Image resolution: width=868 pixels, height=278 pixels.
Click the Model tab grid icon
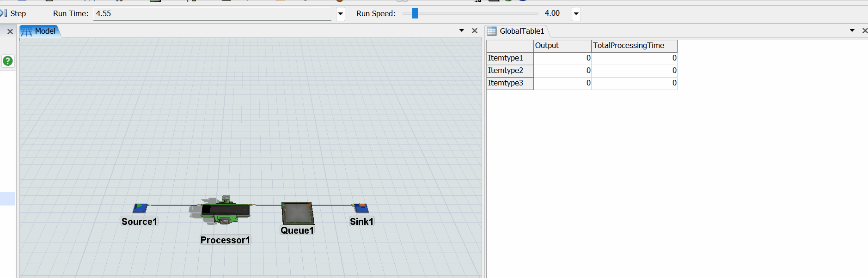click(x=27, y=31)
